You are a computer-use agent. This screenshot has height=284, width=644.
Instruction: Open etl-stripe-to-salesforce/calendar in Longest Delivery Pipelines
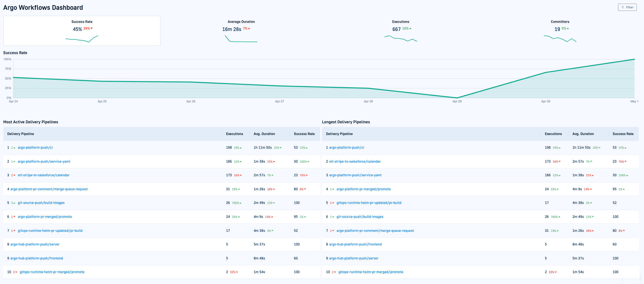[355, 162]
